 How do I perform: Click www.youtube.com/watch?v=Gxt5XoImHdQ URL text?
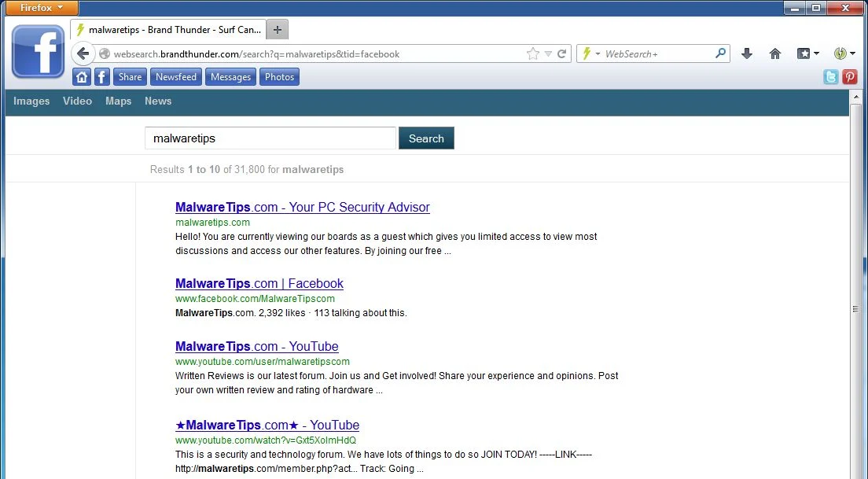pyautogui.click(x=266, y=440)
